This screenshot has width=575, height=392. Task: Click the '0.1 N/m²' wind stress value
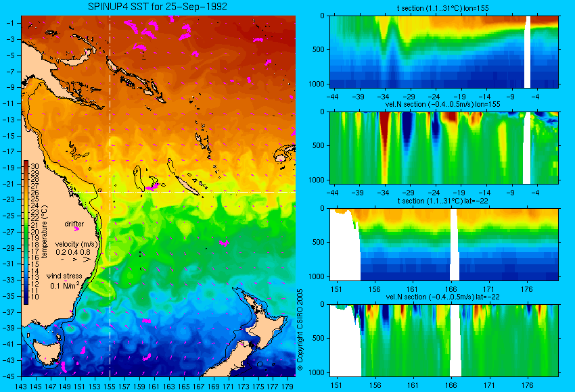[65, 285]
